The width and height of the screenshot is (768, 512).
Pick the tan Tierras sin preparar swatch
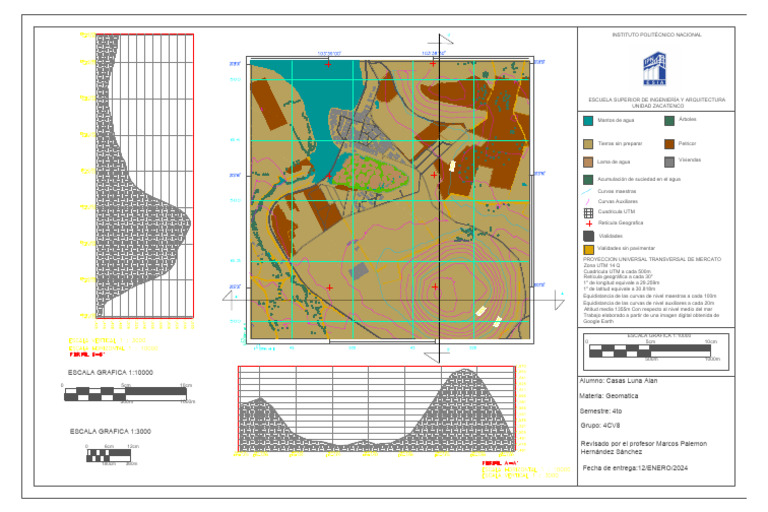(588, 144)
